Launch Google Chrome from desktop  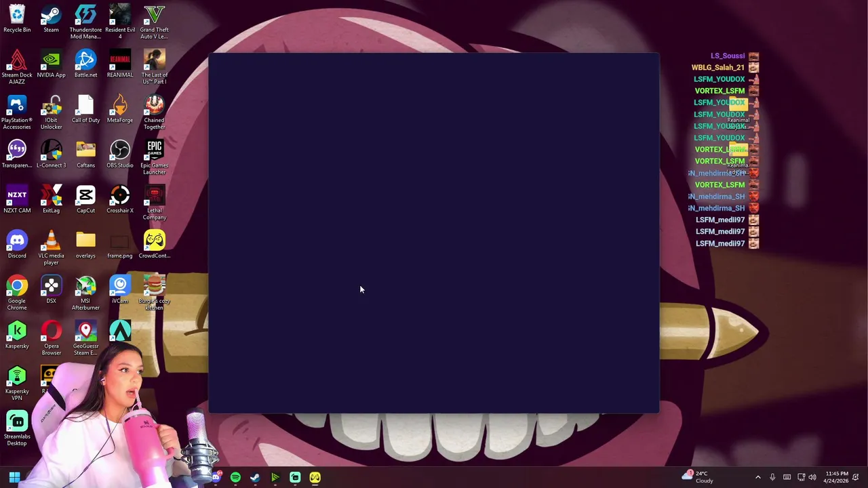17,293
